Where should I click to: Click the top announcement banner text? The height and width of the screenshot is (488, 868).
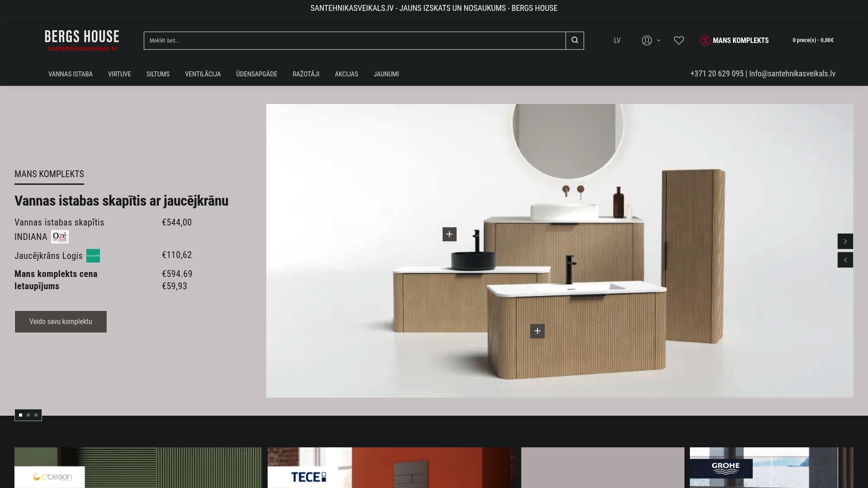click(x=434, y=8)
